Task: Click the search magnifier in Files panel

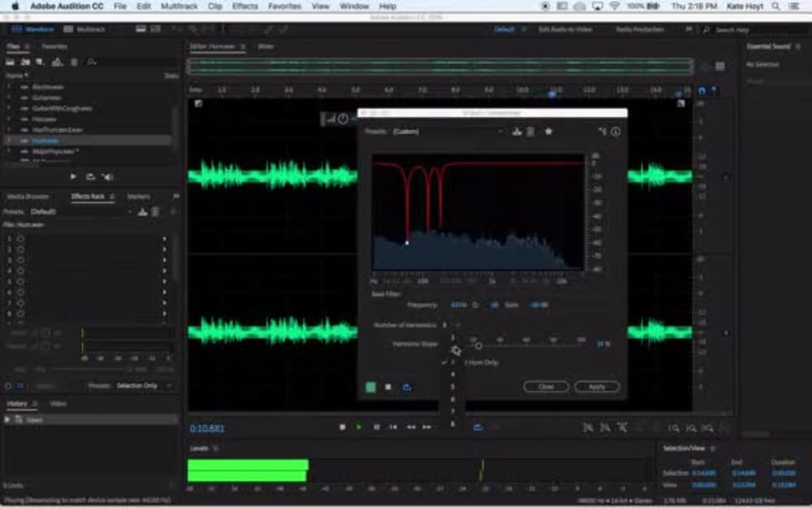Action: pyautogui.click(x=91, y=63)
